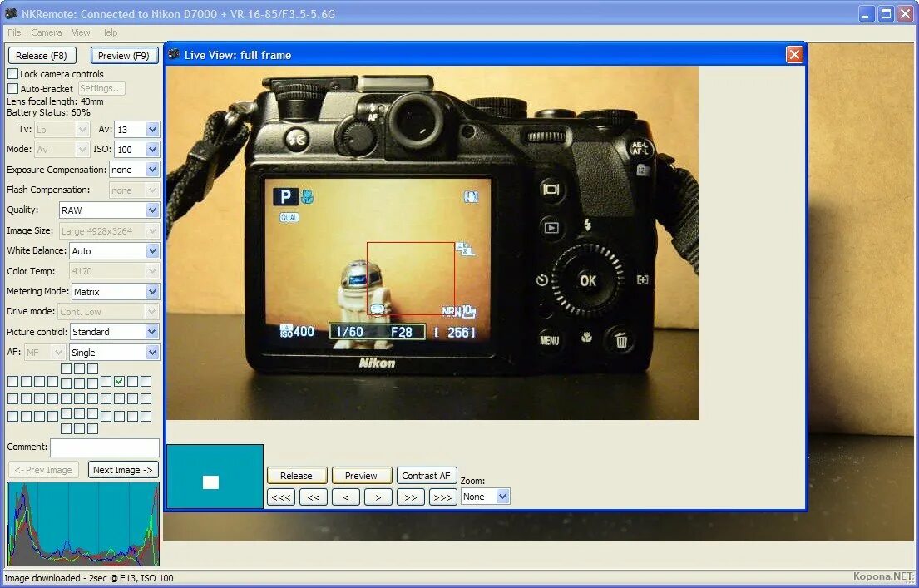Viewport: 919px width, 588px height.
Task: Enable the Auto-Bracket checkbox
Action: pos(12,88)
